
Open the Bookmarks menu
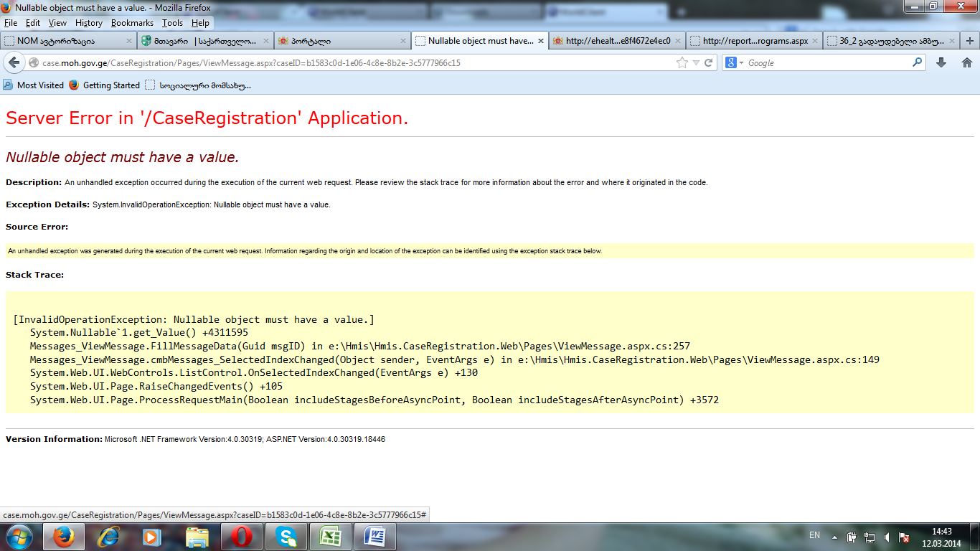132,23
